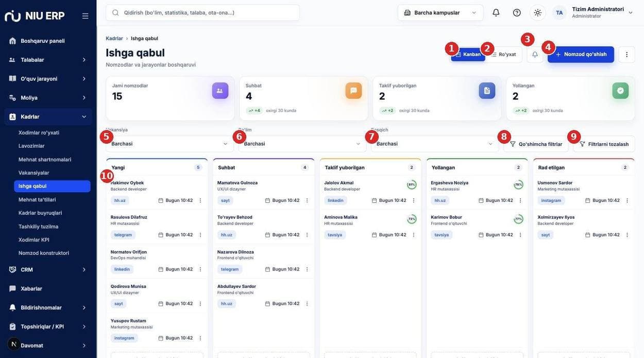This screenshot has width=644, height=358.
Task: Open the Vakansiya filter dropdown
Action: pos(170,144)
